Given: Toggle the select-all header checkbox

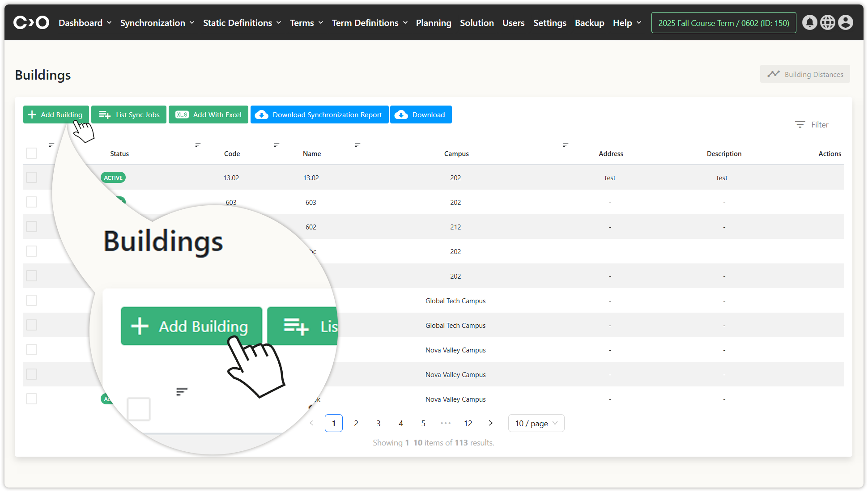Looking at the screenshot, I should (31, 153).
